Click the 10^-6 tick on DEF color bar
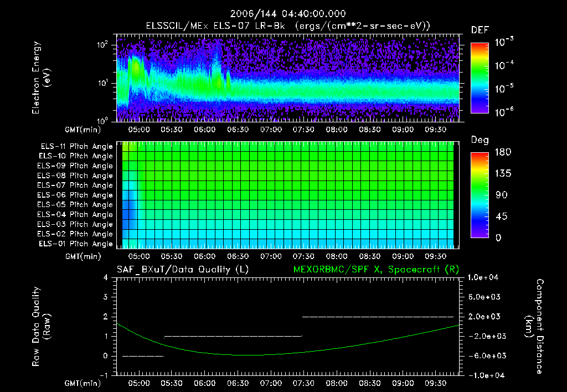Screen dimensions: 567x392 tap(504, 112)
